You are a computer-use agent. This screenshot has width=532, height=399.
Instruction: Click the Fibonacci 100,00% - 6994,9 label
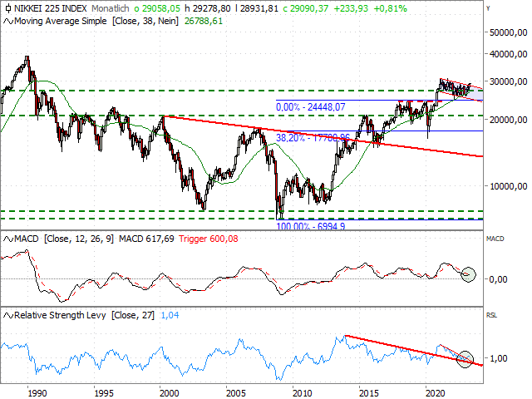310,225
